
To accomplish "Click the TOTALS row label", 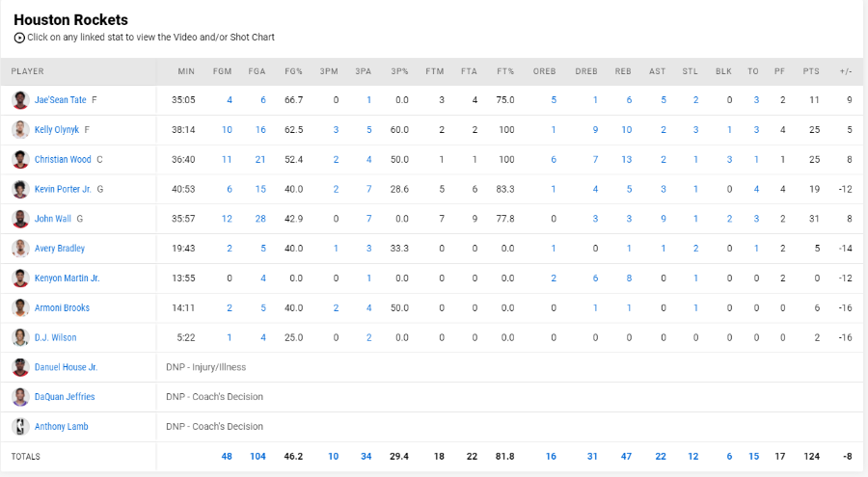I will (x=25, y=457).
